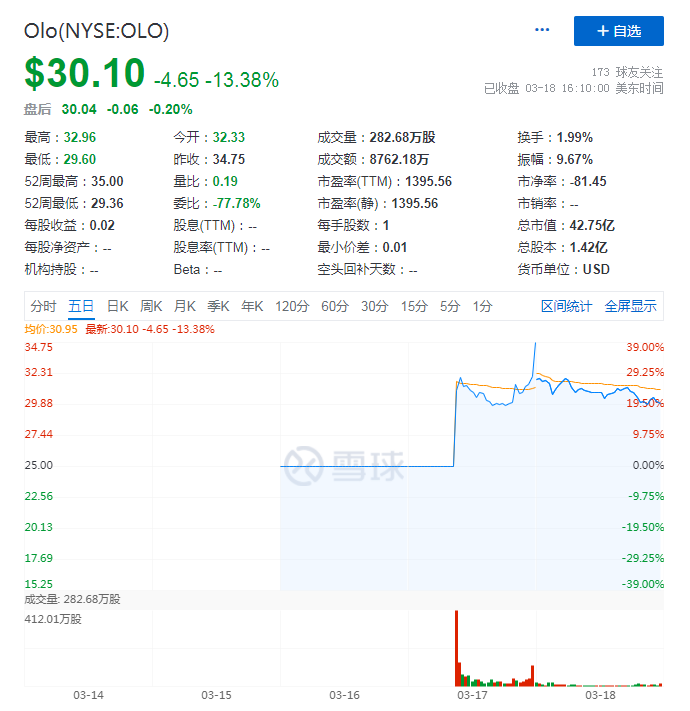Show the 1分 one-minute chart
The height and width of the screenshot is (711, 690).
tap(482, 306)
